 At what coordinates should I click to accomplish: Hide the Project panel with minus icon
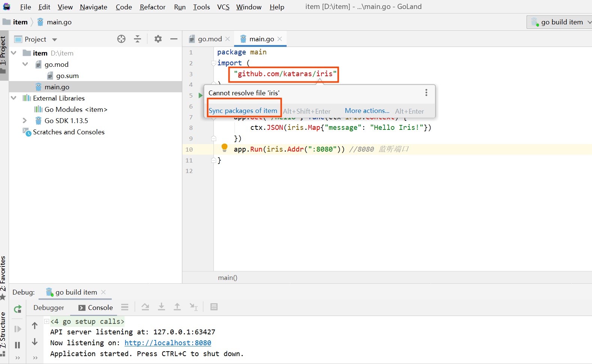click(x=174, y=39)
